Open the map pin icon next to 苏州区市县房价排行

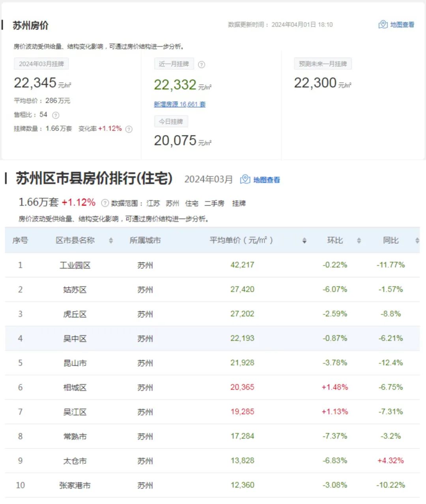coord(245,179)
